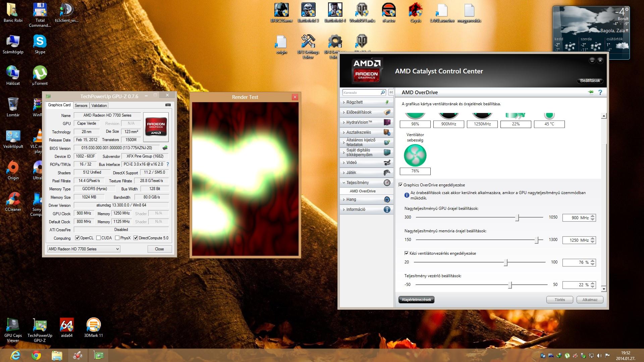Open the 3DMark 11 desktop icon
Image resolution: width=644 pixels, height=362 pixels.
pyautogui.click(x=93, y=328)
